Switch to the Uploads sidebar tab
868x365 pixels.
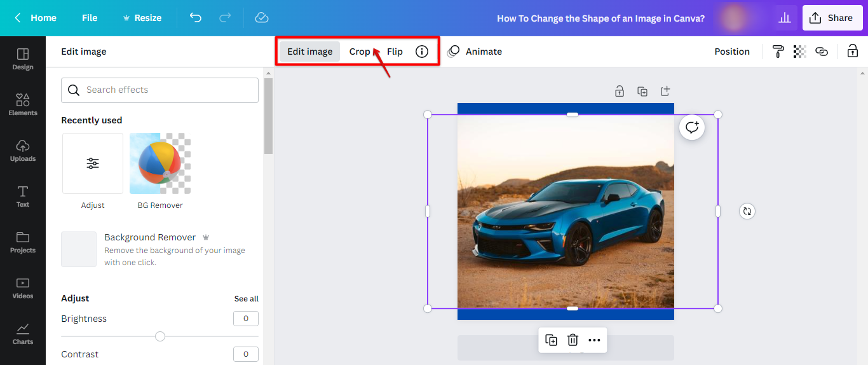[x=23, y=150]
